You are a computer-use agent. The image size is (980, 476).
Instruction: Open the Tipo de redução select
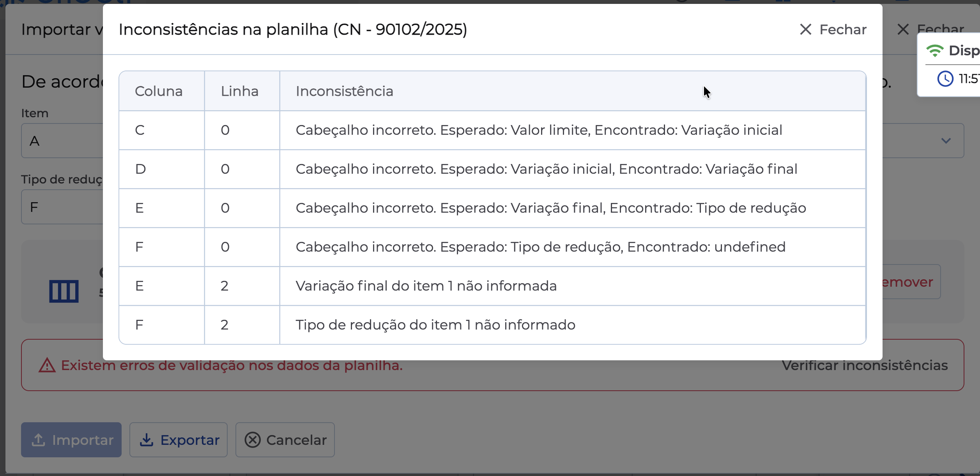(62, 207)
